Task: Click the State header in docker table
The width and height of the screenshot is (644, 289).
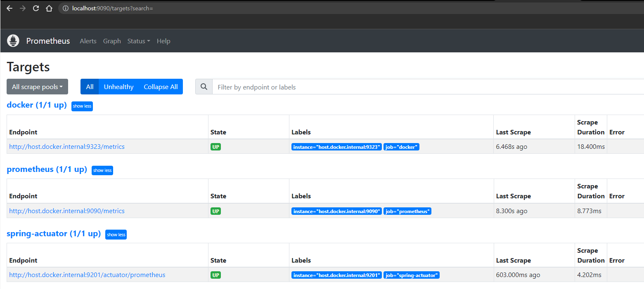Action: [218, 132]
